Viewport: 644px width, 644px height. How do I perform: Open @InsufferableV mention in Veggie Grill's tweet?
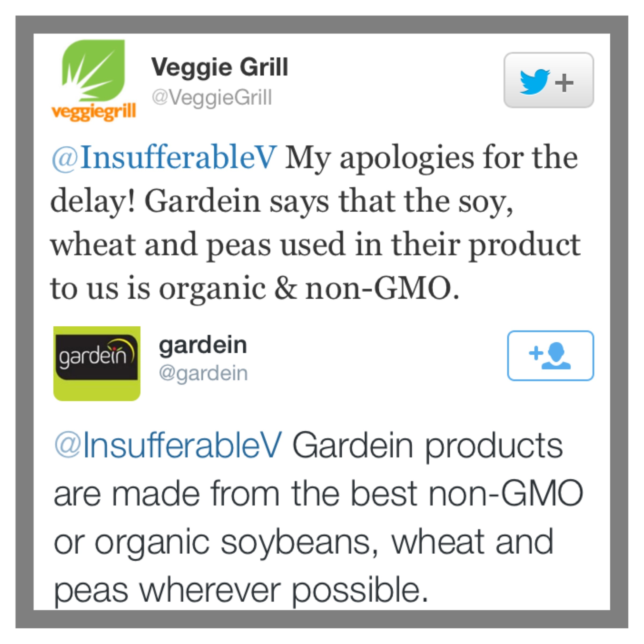coord(164,158)
